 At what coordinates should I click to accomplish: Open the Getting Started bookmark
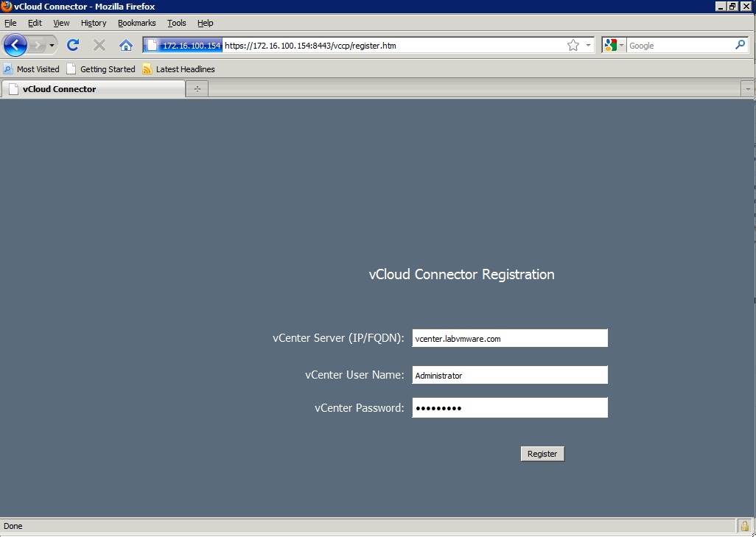tap(101, 69)
